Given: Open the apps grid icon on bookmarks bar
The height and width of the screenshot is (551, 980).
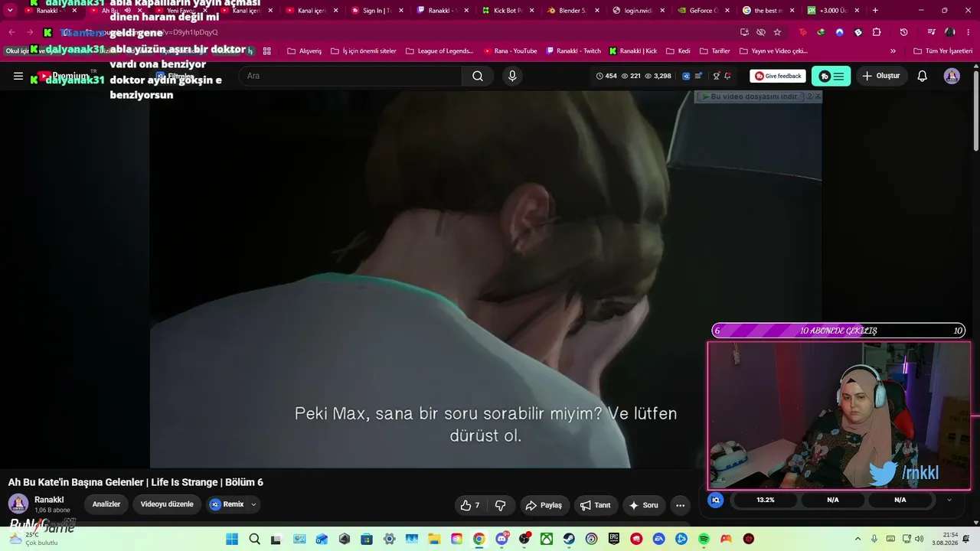Looking at the screenshot, I should tap(267, 51).
